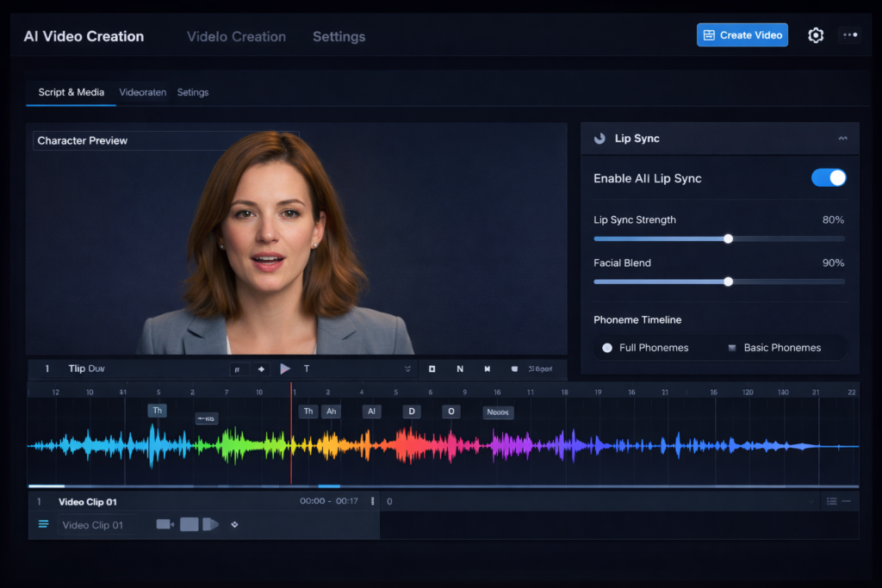This screenshot has height=588, width=882.
Task: Click the Create Video button
Action: pos(742,35)
